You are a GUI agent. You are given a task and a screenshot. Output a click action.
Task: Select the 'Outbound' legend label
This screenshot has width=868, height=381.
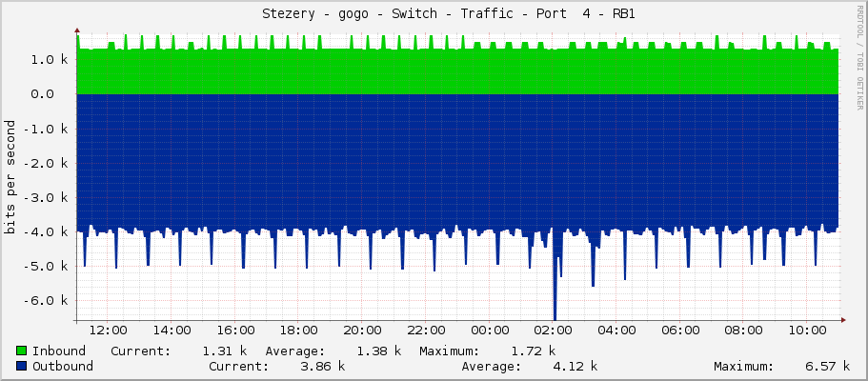(x=63, y=366)
